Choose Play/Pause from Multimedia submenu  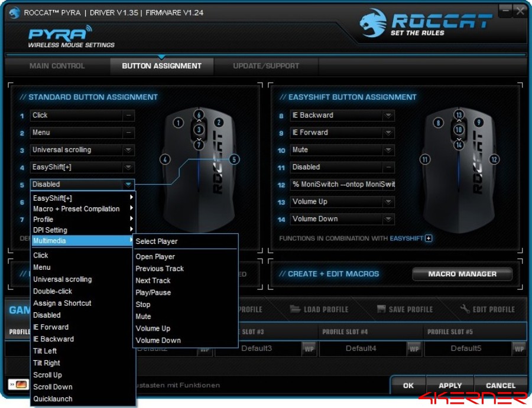(185, 292)
